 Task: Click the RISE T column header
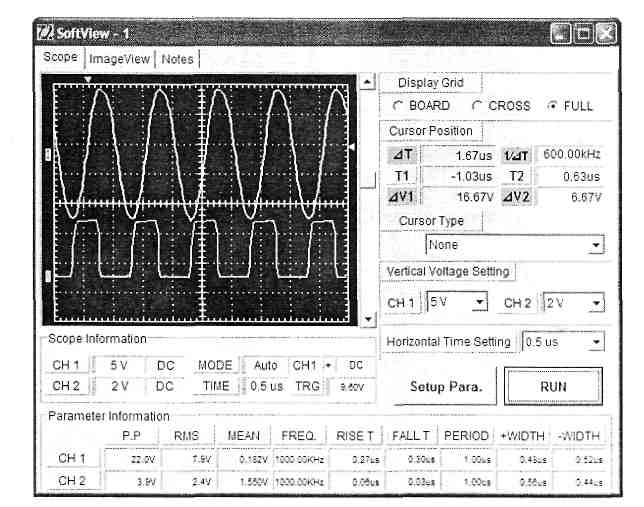[x=354, y=436]
